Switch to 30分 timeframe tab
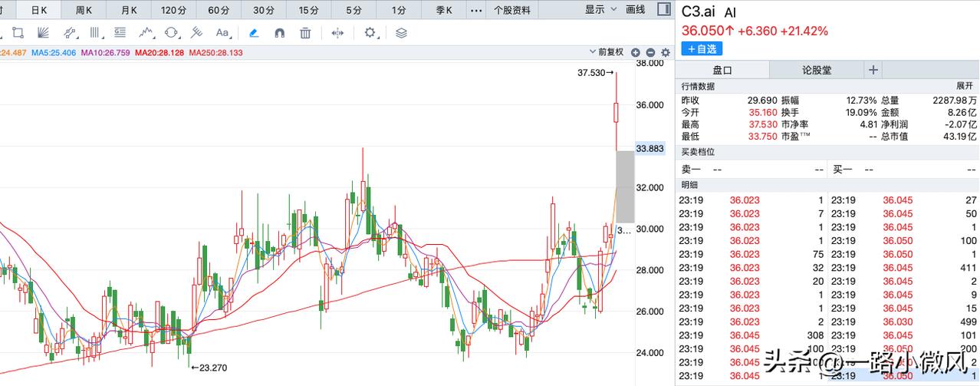 click(264, 10)
